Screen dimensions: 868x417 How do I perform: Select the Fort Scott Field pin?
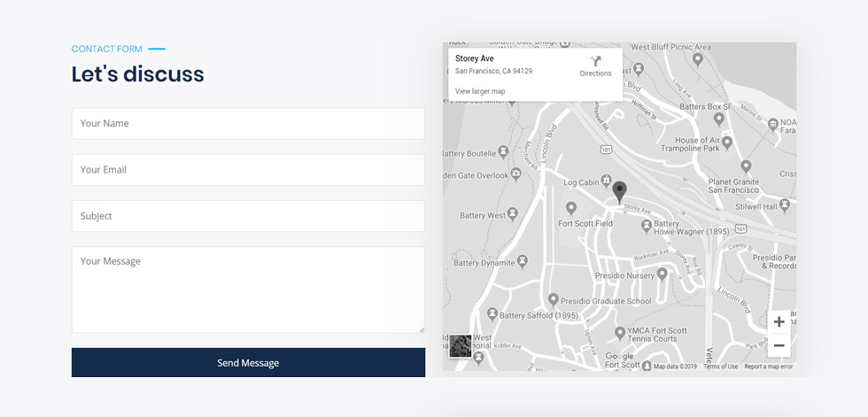[571, 209]
